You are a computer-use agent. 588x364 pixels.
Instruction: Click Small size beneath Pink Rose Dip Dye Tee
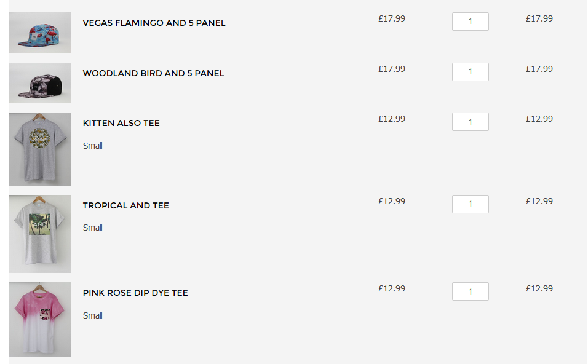[92, 315]
